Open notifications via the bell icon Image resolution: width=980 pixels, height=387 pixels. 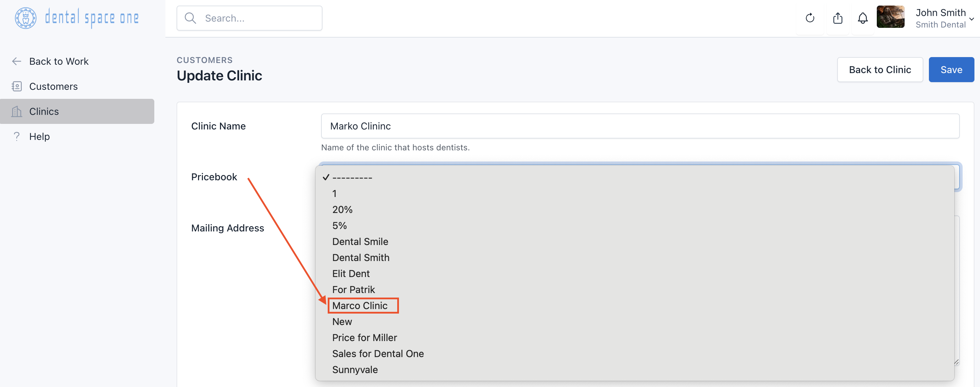tap(863, 17)
